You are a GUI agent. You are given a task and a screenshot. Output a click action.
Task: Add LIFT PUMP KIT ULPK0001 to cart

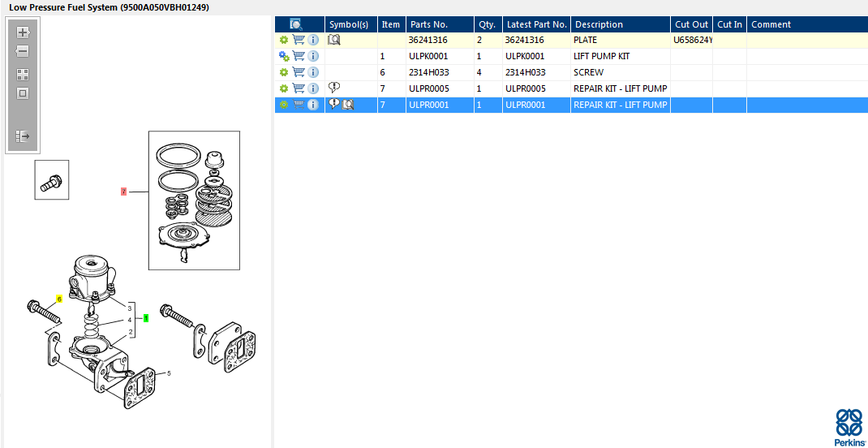tap(299, 56)
